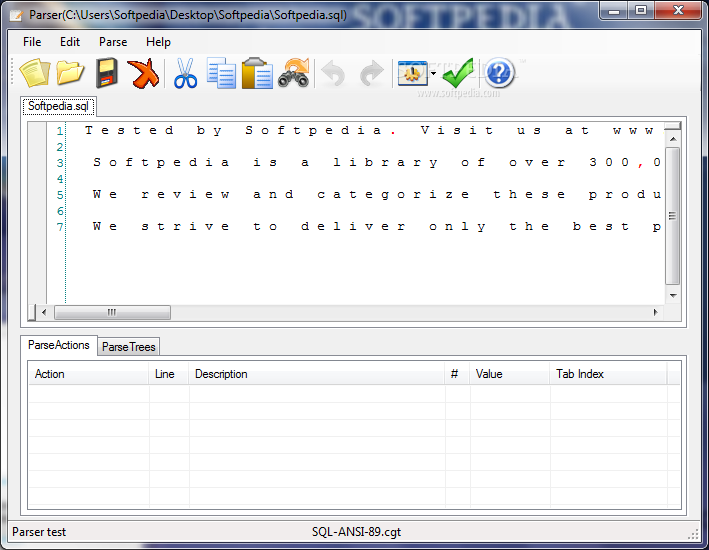
Task: Save the file with the floppy disk icon
Action: [x=107, y=73]
